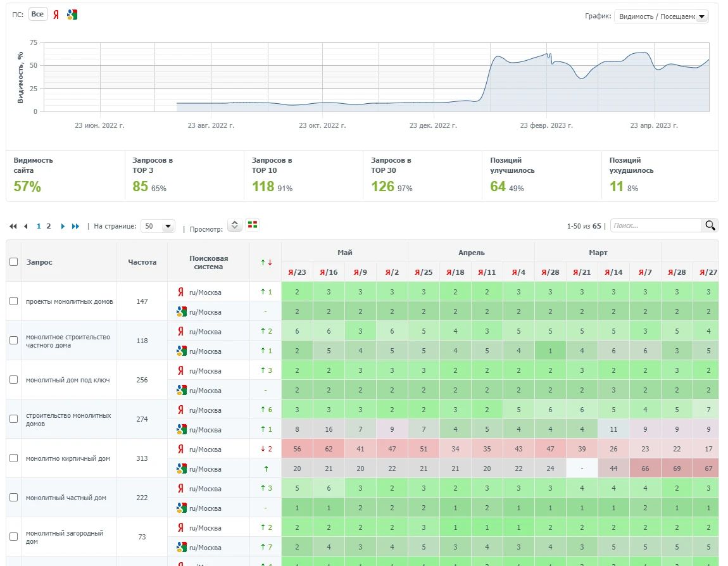Click 'Позиций улучшилось' value 64
This screenshot has height=566, width=728.
point(498,187)
